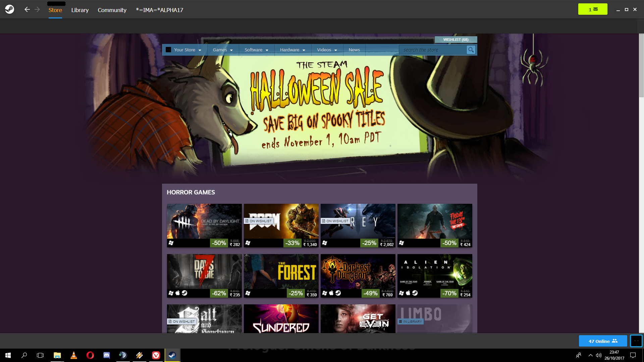Expand the Games dropdown menu
644x362 pixels.
[223, 50]
